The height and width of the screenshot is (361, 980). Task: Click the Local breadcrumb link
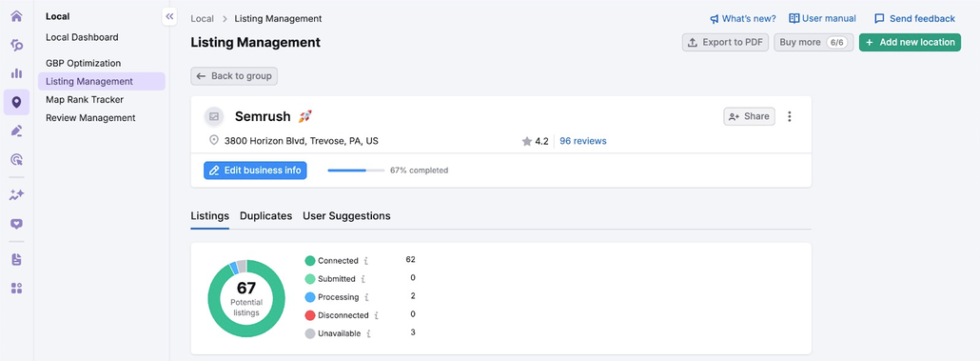tap(202, 19)
